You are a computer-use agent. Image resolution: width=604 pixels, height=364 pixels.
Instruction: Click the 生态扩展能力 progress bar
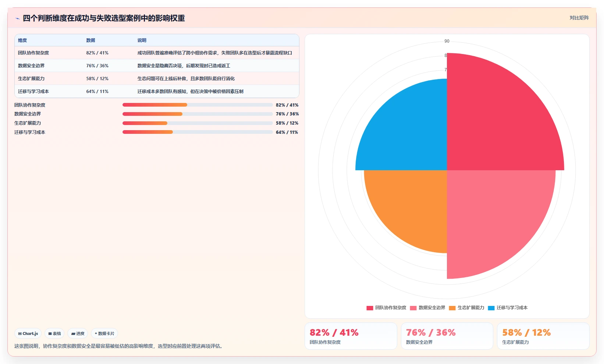tap(198, 123)
